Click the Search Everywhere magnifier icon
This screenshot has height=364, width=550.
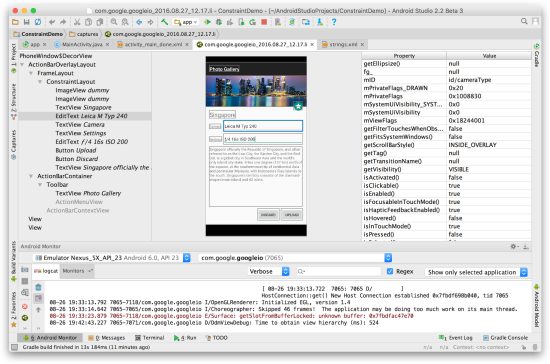coord(524,21)
